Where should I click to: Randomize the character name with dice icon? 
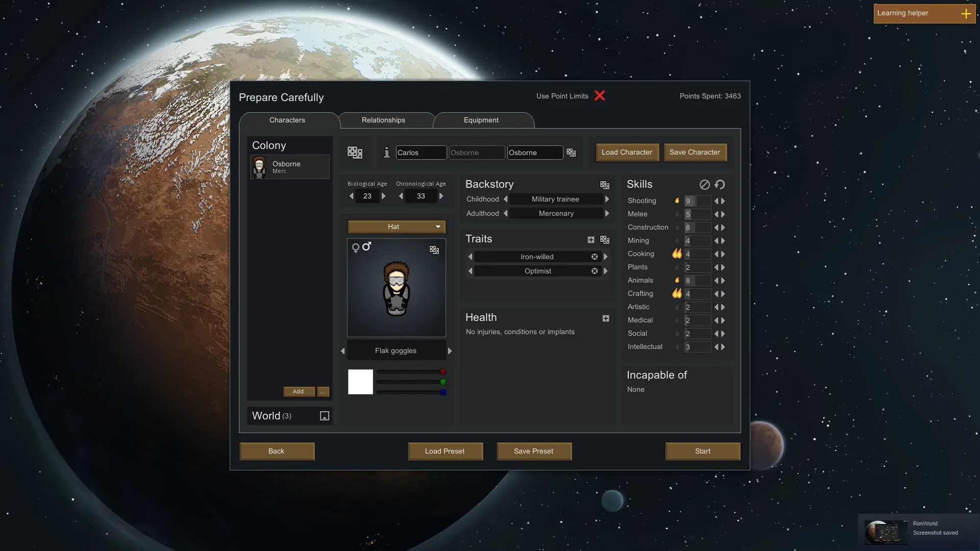point(571,153)
